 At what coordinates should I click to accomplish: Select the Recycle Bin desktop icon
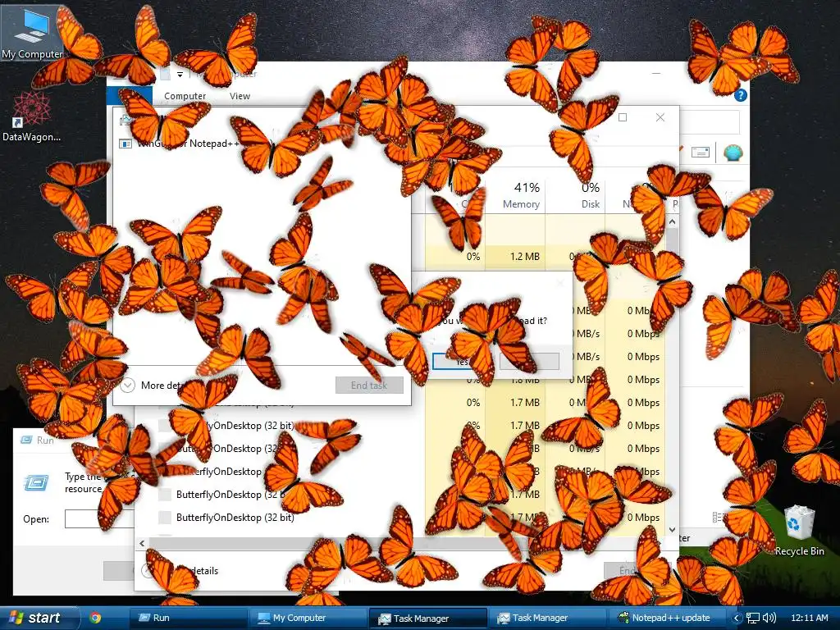coord(799,531)
